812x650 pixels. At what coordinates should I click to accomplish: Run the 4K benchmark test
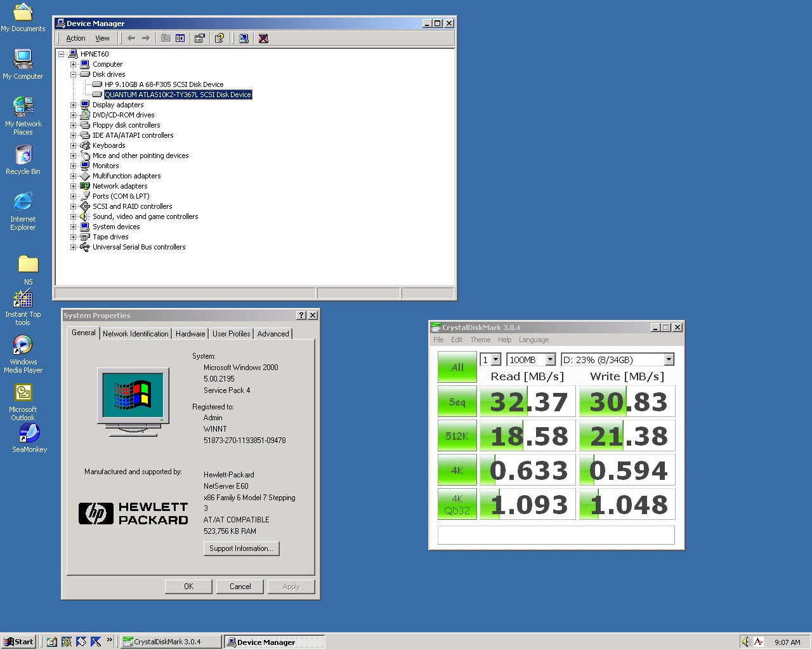click(x=457, y=470)
